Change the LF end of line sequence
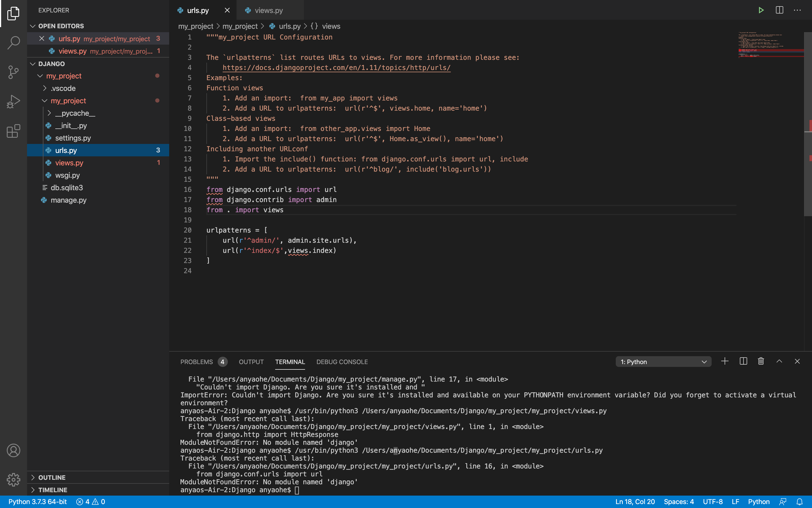 pyautogui.click(x=735, y=502)
